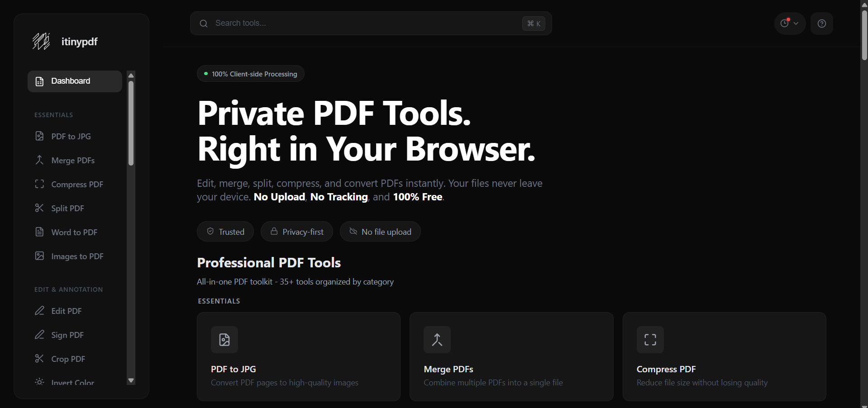Select the Compress PDF sidebar icon

click(x=39, y=184)
